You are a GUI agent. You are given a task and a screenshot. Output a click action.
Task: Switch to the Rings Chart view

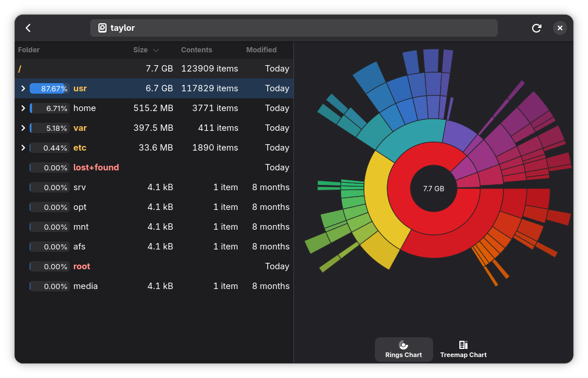pyautogui.click(x=403, y=350)
